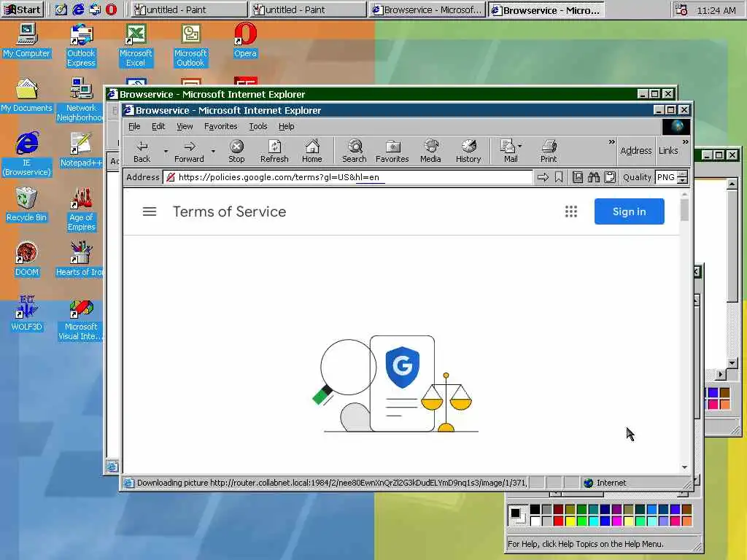Click the address URL field
This screenshot has height=560, width=747.
(348, 177)
